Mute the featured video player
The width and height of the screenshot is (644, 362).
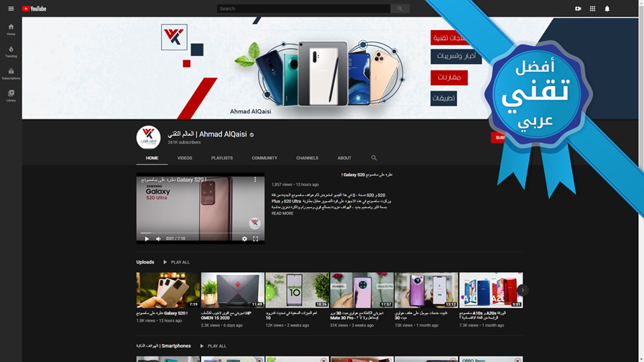[x=158, y=238]
